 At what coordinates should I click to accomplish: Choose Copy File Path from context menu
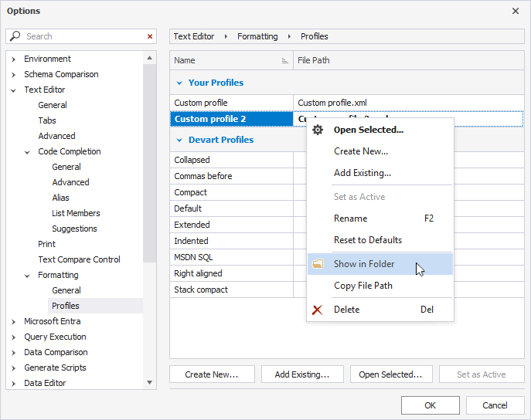tap(363, 286)
